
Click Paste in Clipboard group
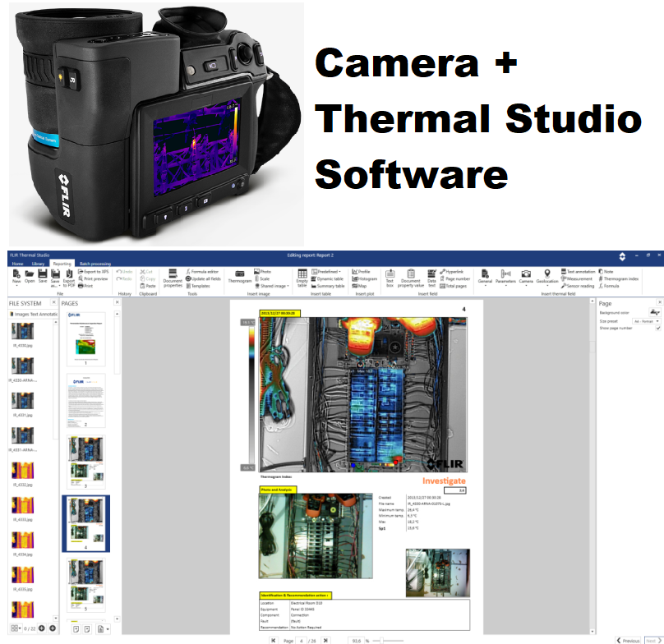148,286
